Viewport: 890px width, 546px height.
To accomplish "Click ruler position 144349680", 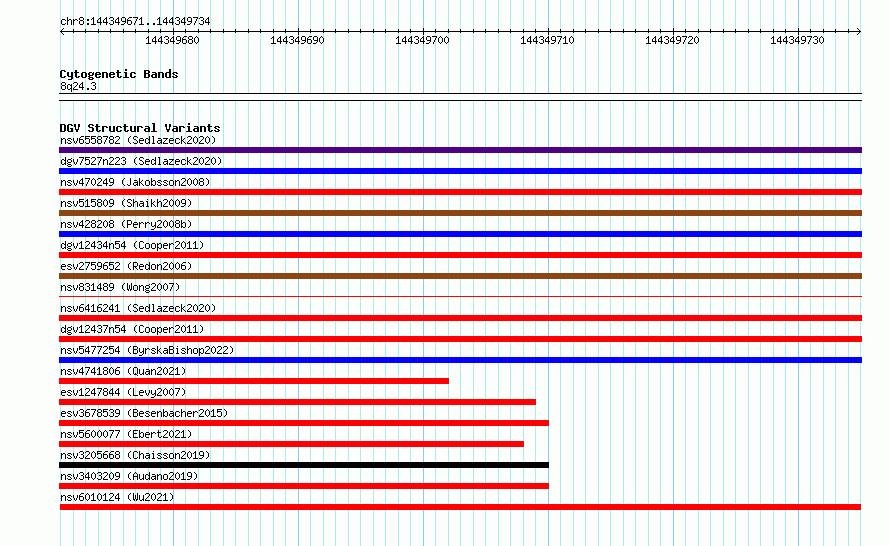I will tap(173, 40).
